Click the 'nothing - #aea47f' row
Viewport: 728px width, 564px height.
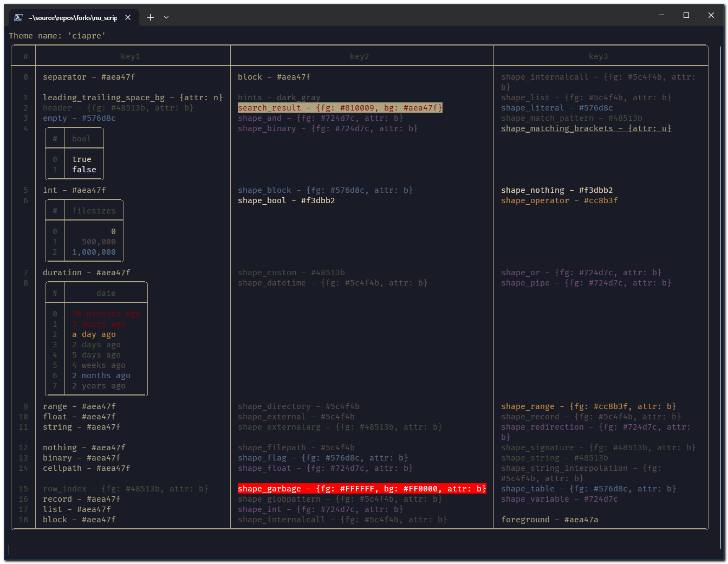(x=84, y=448)
